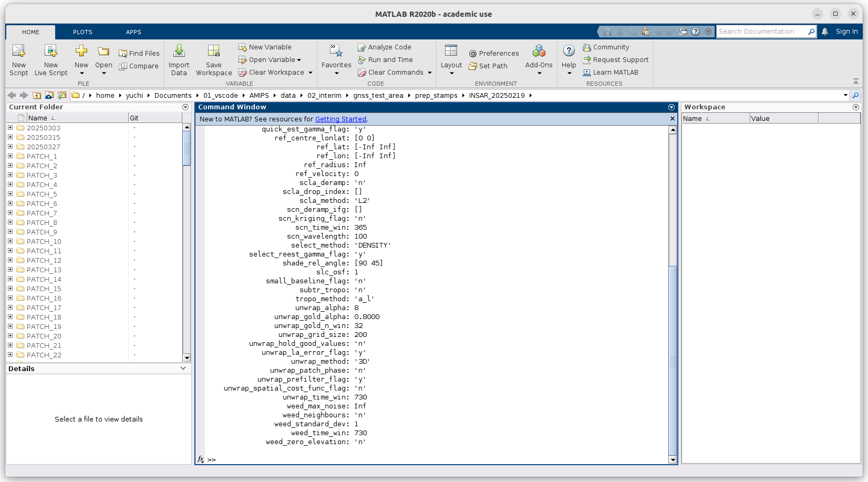Go forward with the address bar arrow
This screenshot has width=868, height=482.
point(24,95)
